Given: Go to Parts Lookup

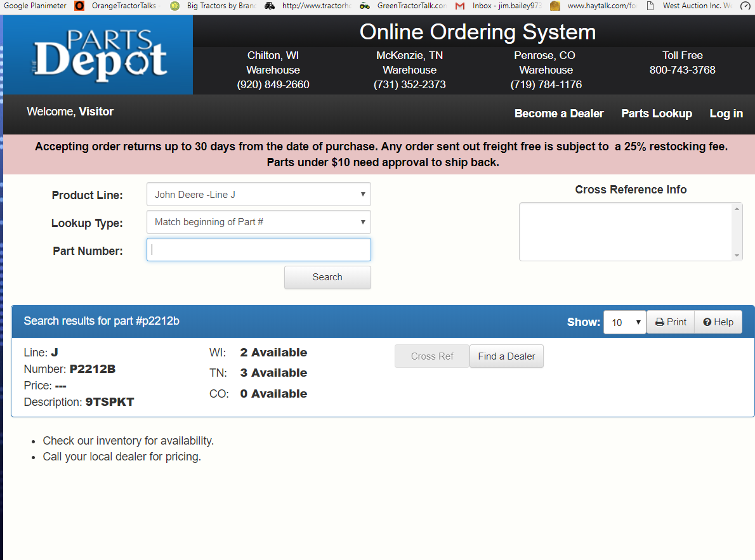Looking at the screenshot, I should pyautogui.click(x=656, y=114).
